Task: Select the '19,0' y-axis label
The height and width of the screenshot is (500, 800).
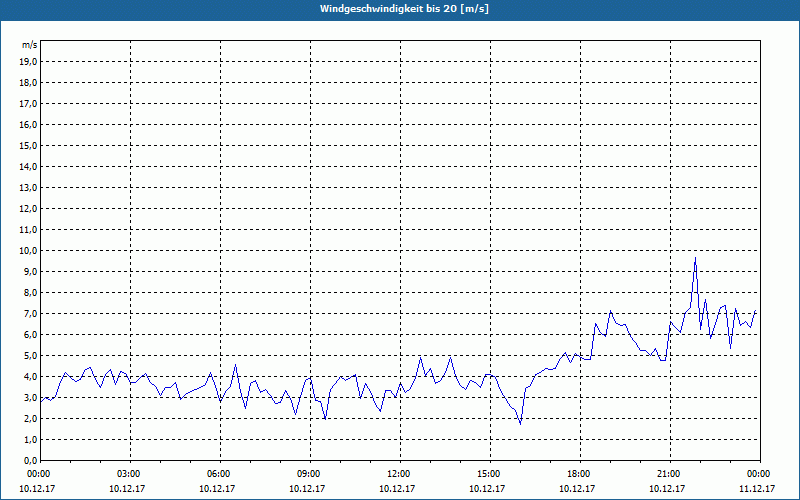Action: click(x=29, y=62)
